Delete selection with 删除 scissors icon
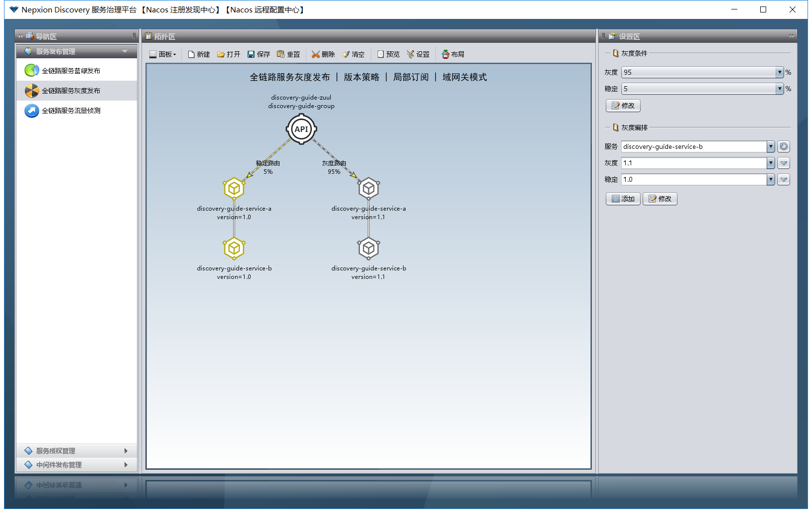This screenshot has width=812, height=513. coord(323,54)
